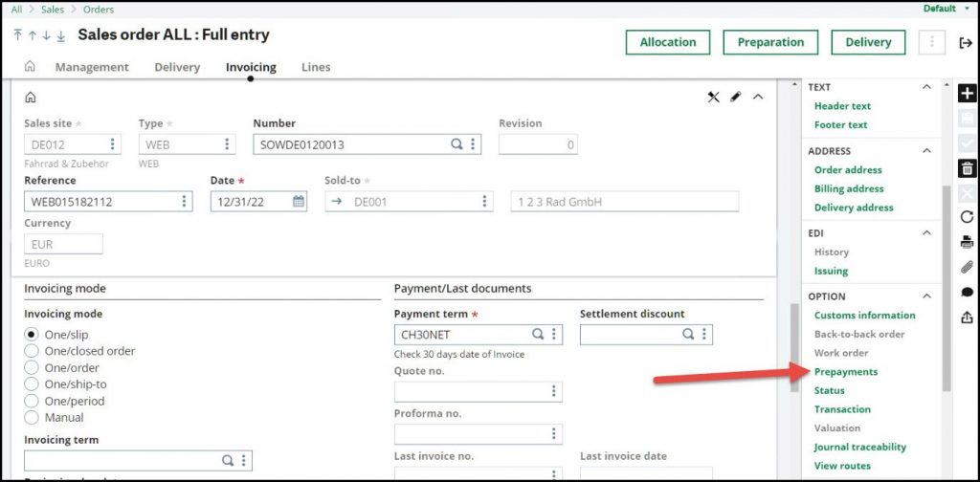Switch to the Management tab

tap(92, 67)
